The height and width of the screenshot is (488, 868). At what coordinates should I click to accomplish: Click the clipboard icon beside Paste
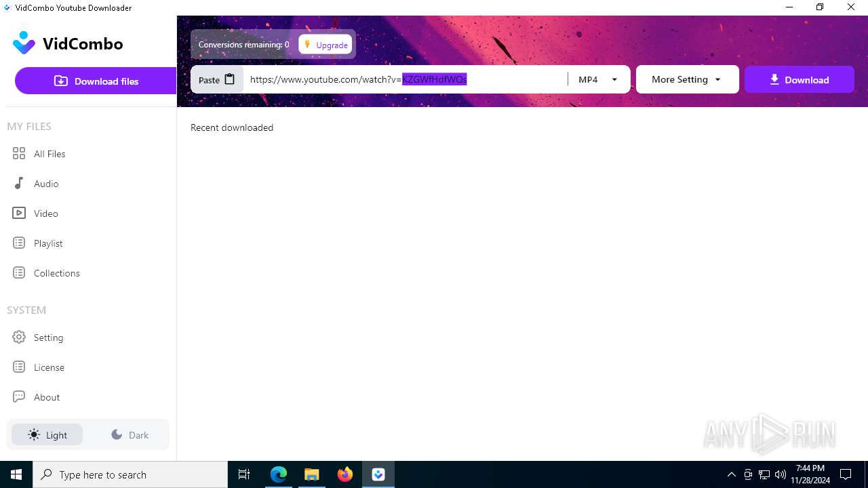tap(230, 79)
